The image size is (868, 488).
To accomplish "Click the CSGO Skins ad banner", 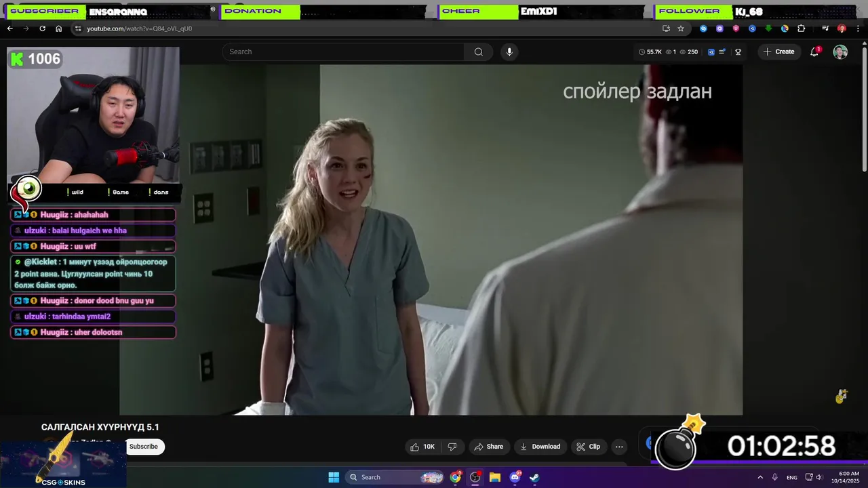I will pos(63,464).
